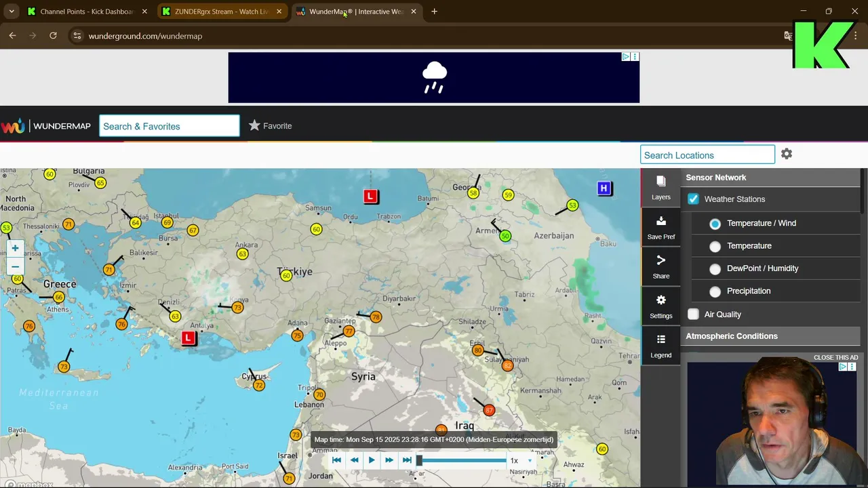Viewport: 868px width, 488px height.
Task: Click the timeline slider handle
Action: (419, 460)
